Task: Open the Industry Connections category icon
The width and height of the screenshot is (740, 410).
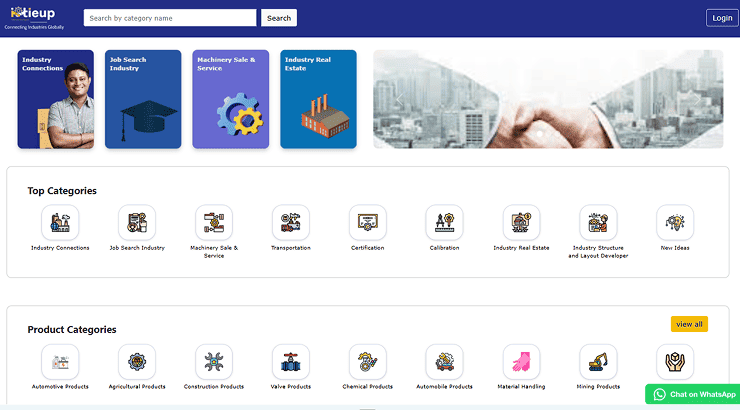Action: coord(60,222)
